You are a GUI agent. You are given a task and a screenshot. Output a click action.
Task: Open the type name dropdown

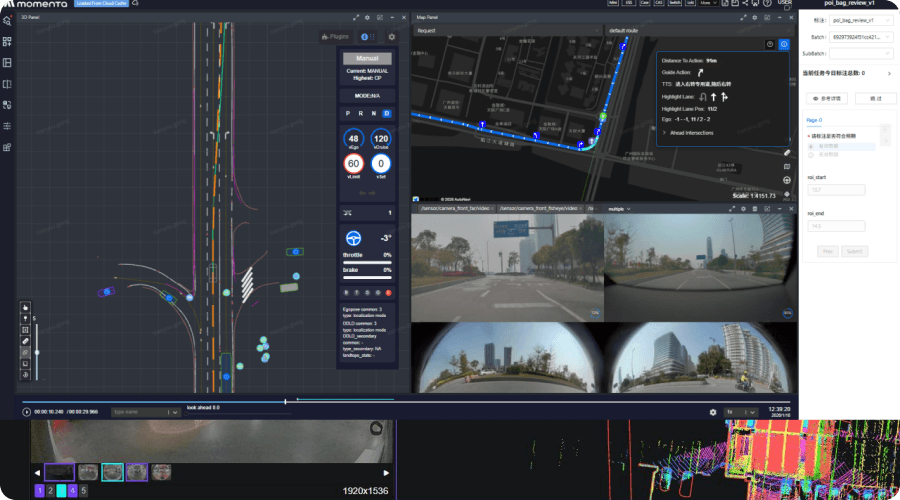[145, 412]
